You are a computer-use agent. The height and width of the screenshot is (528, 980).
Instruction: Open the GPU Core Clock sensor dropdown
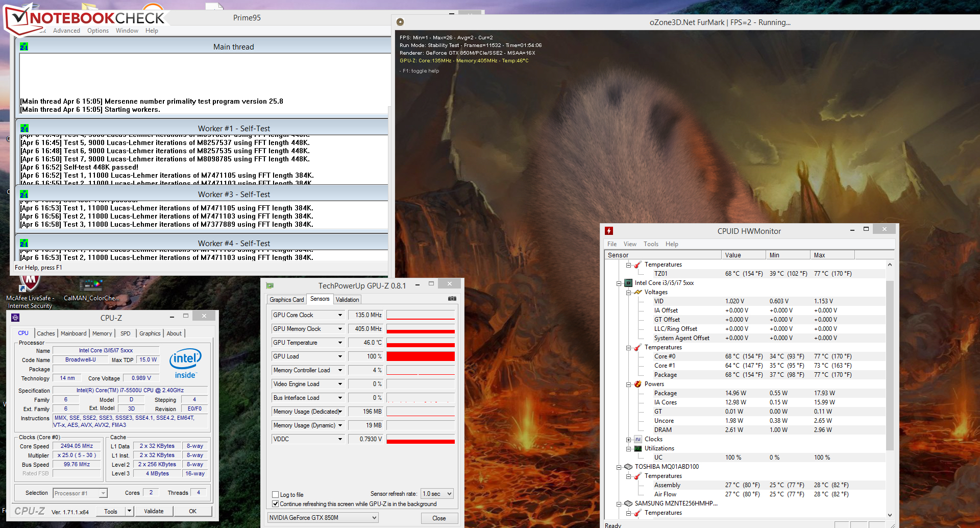tap(340, 315)
